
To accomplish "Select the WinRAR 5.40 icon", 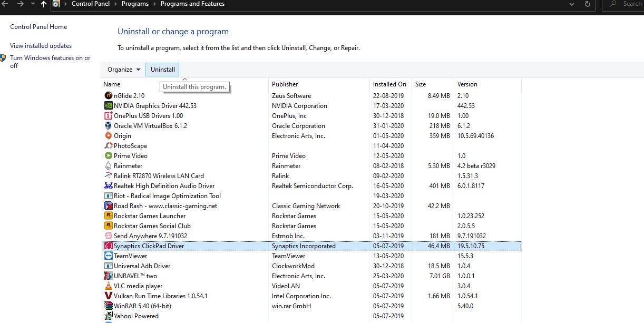I will 109,306.
